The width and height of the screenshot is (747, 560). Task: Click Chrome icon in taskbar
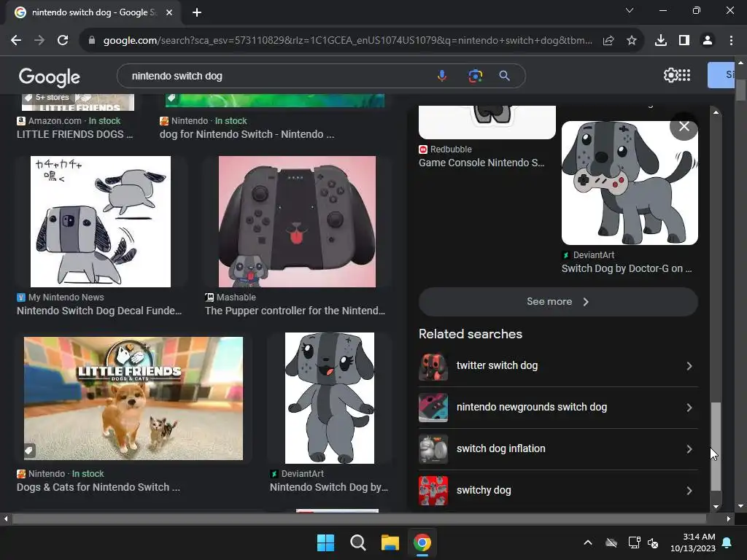coord(422,542)
